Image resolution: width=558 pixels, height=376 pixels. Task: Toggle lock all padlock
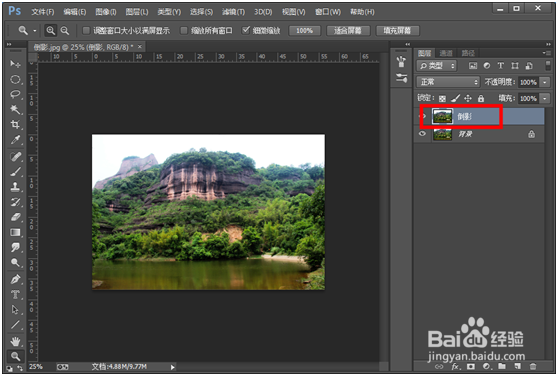481,99
